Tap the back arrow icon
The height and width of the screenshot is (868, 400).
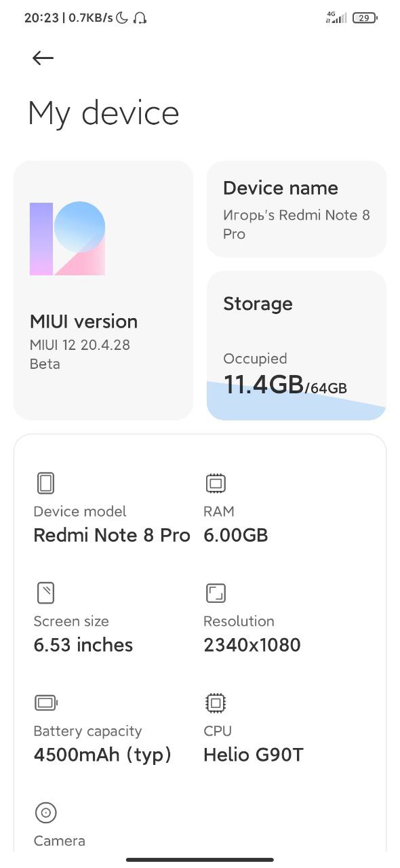pos(43,58)
